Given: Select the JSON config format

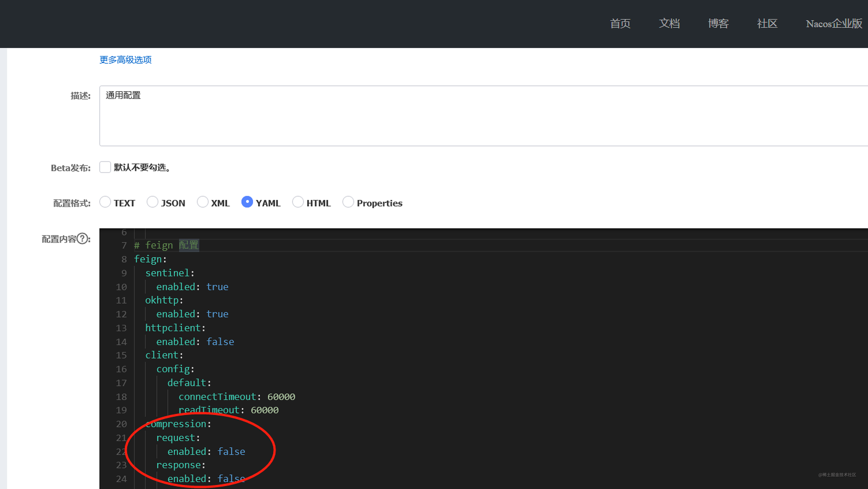Looking at the screenshot, I should (153, 202).
